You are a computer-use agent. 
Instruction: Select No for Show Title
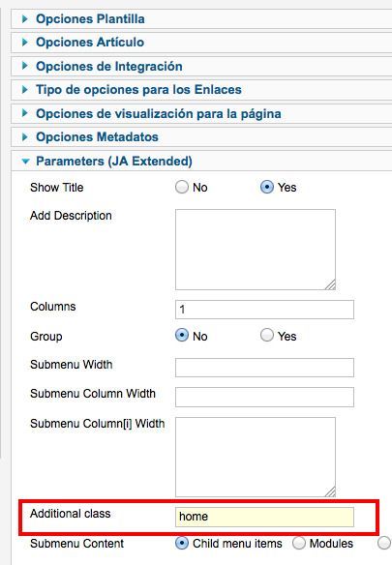coord(182,187)
